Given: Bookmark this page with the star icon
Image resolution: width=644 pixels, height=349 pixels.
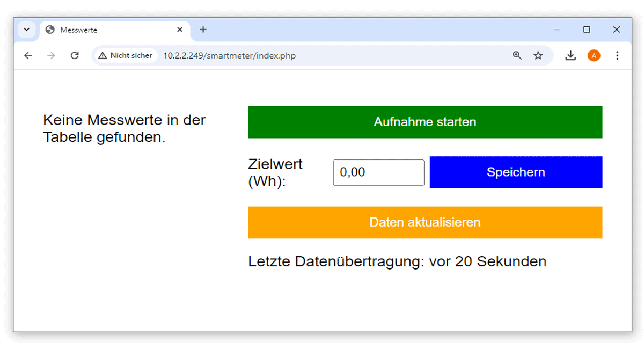Looking at the screenshot, I should (x=538, y=55).
